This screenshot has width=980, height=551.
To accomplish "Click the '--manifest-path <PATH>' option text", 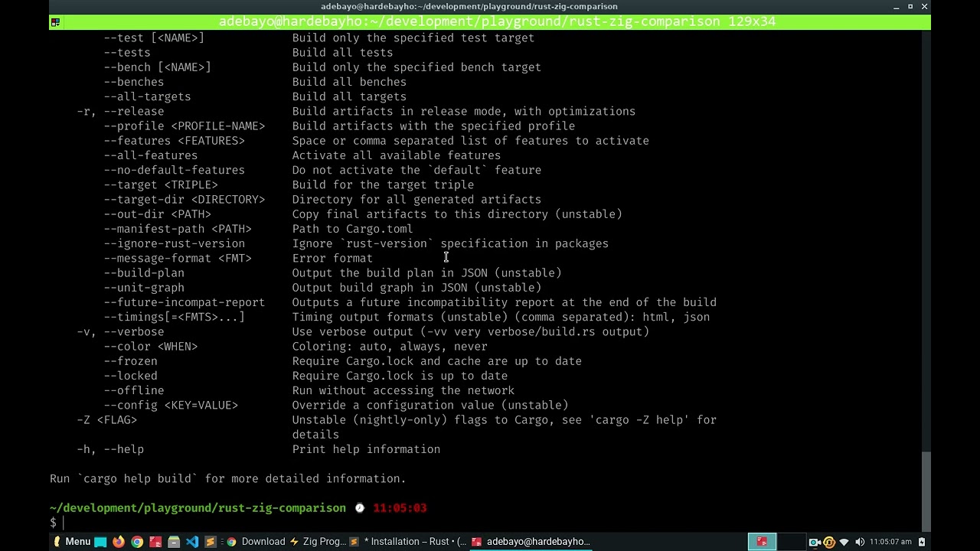I will [x=178, y=229].
